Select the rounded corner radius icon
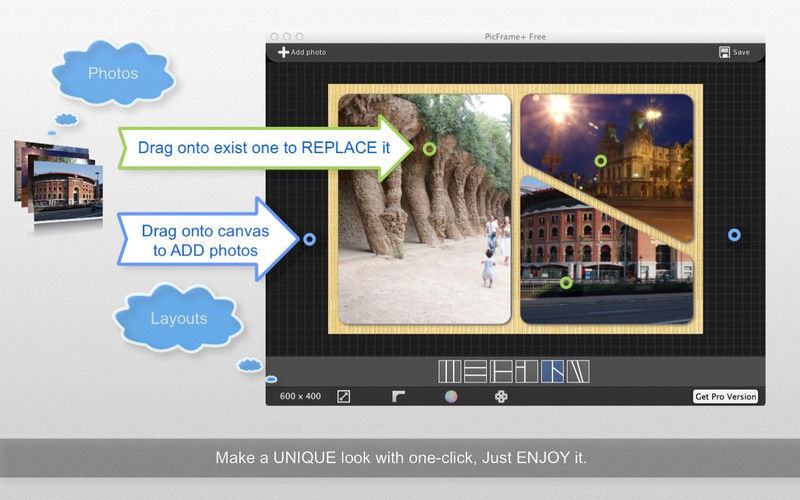Viewport: 800px width, 500px height. click(x=398, y=396)
